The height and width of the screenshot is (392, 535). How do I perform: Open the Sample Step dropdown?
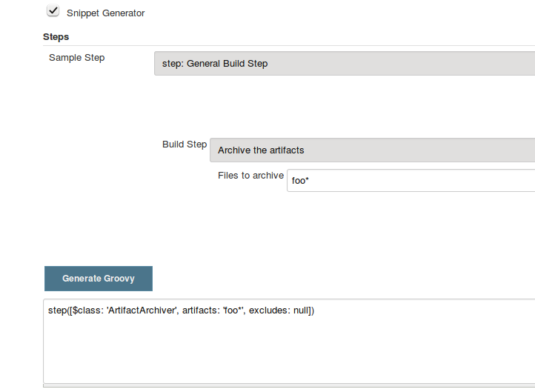(x=344, y=64)
